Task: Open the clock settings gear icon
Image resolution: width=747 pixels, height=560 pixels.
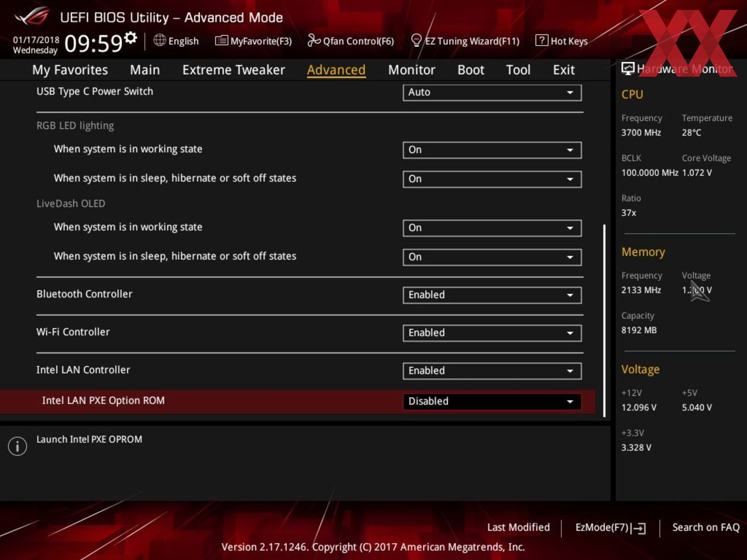Action: pos(130,37)
